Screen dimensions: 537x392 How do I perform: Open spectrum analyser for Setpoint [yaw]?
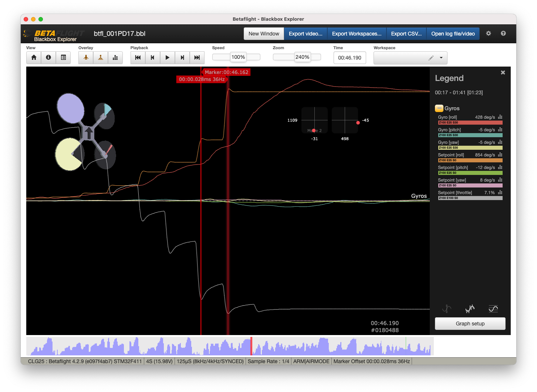[500, 180]
